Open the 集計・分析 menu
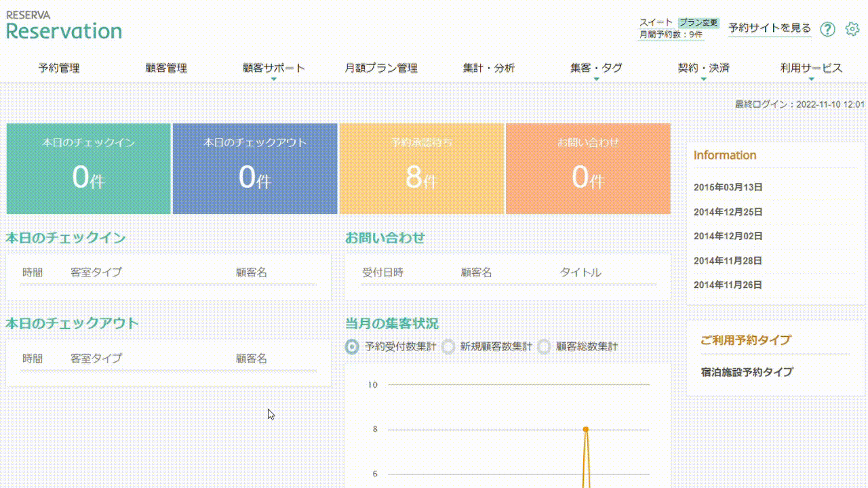The width and height of the screenshot is (868, 488). click(x=489, y=68)
